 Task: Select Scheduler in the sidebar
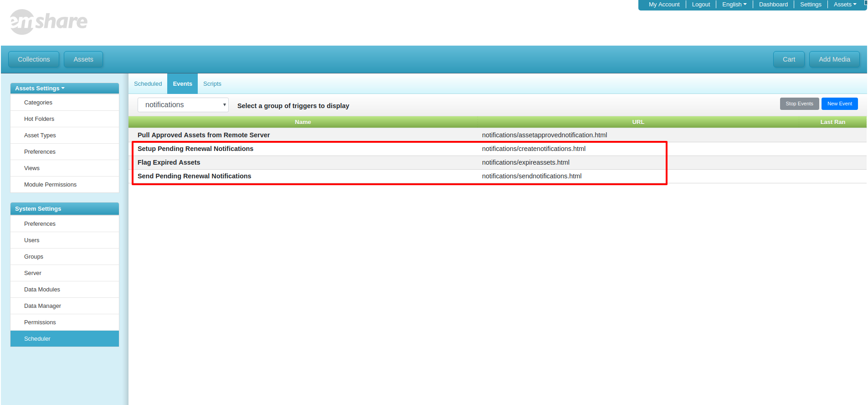point(65,339)
